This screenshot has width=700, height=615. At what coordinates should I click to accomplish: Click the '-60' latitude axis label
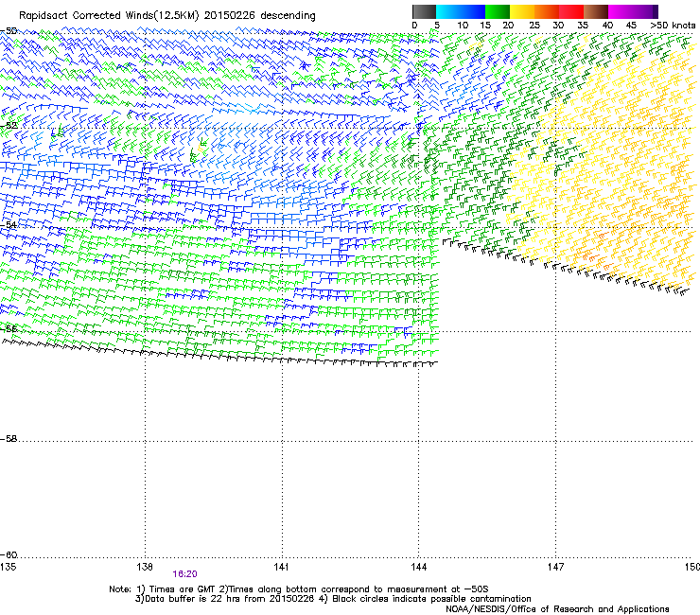point(9,555)
